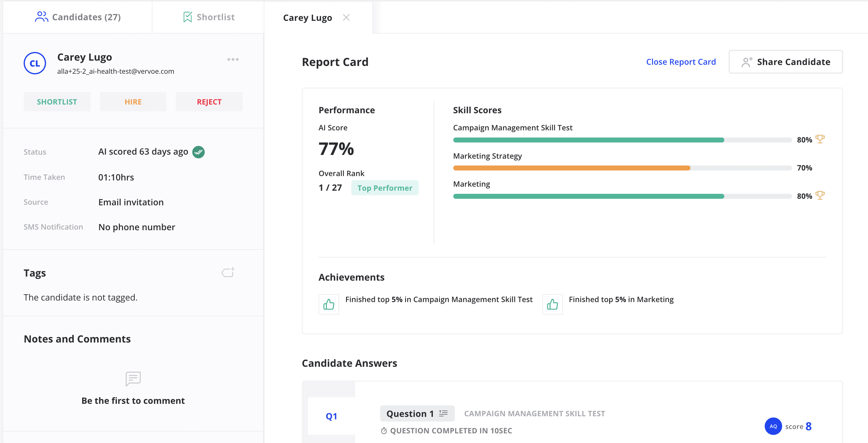868x443 pixels.
Task: Click the trophy icon for Campaign Management
Action: (x=820, y=139)
